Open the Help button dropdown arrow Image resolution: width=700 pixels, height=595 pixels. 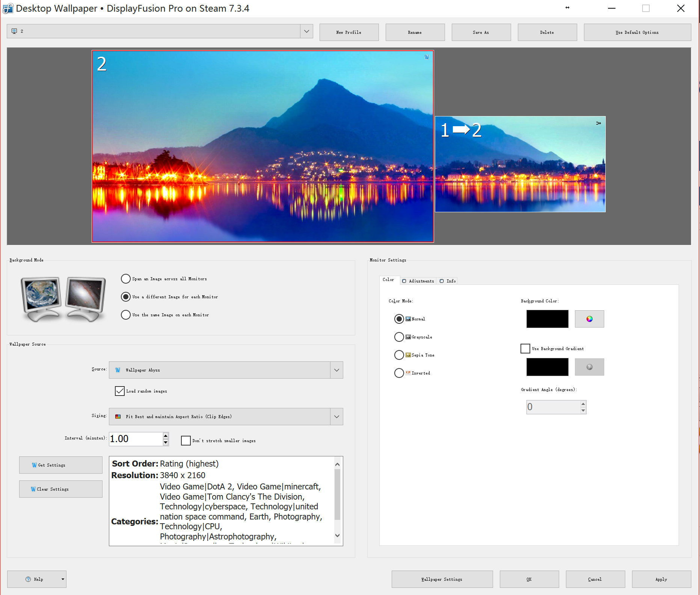[x=63, y=579]
